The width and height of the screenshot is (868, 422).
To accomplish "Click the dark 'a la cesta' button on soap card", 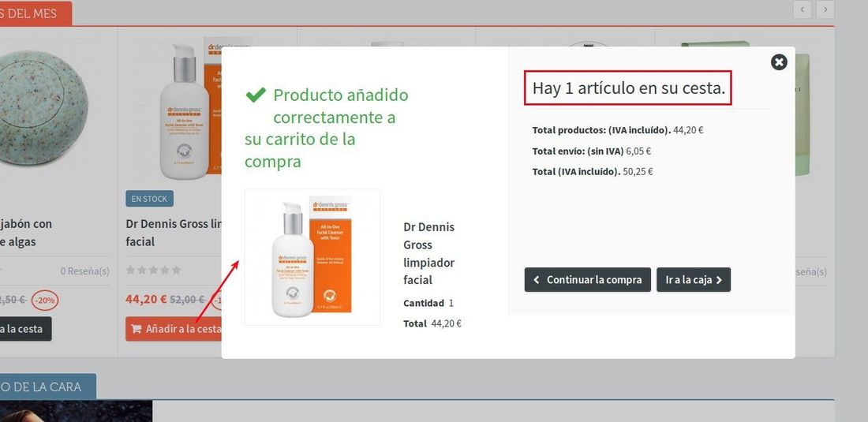I will pyautogui.click(x=25, y=329).
